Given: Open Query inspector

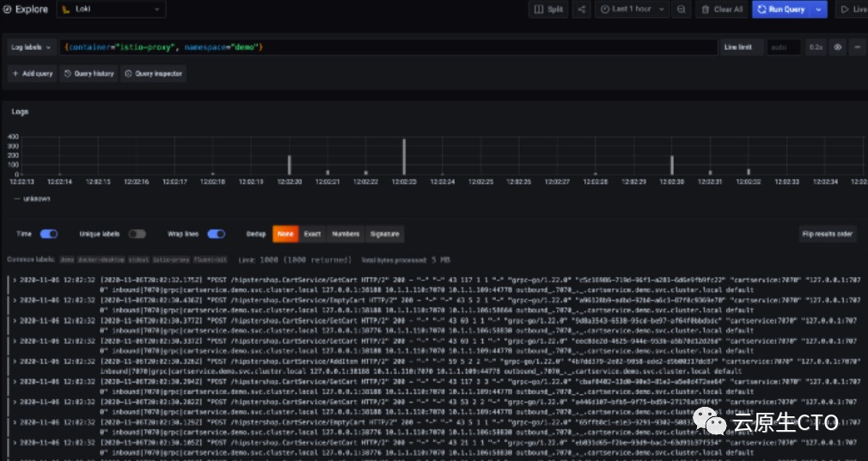Looking at the screenshot, I should tap(153, 74).
